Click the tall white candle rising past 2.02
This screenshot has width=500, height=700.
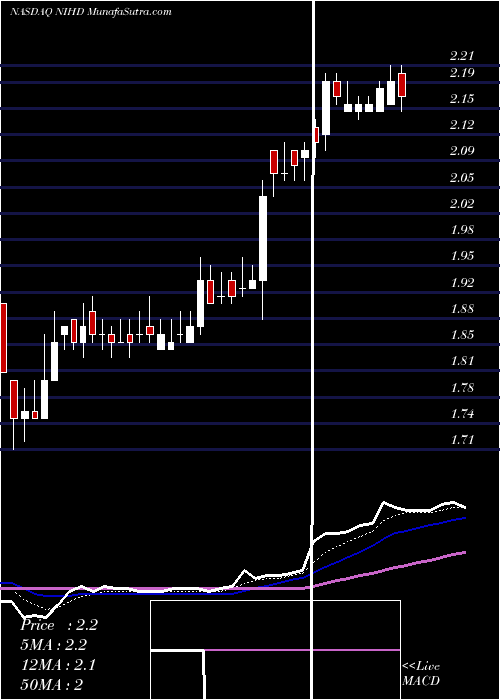[263, 238]
